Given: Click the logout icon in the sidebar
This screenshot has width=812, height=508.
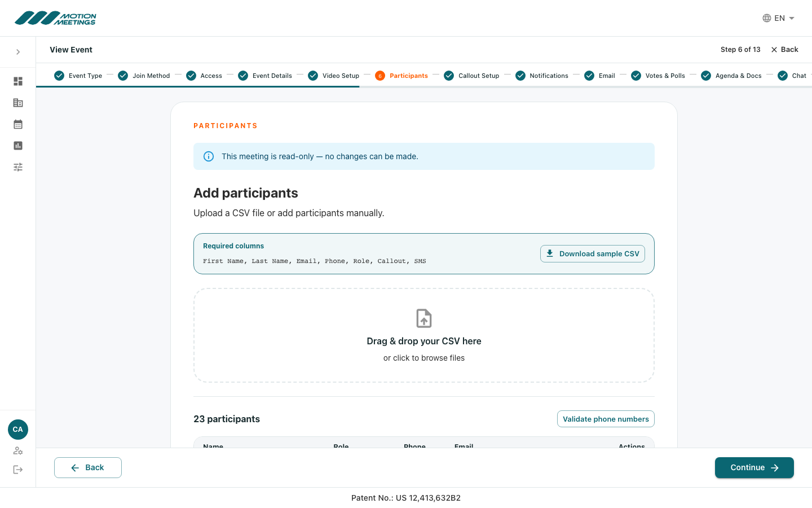Looking at the screenshot, I should pos(18,470).
